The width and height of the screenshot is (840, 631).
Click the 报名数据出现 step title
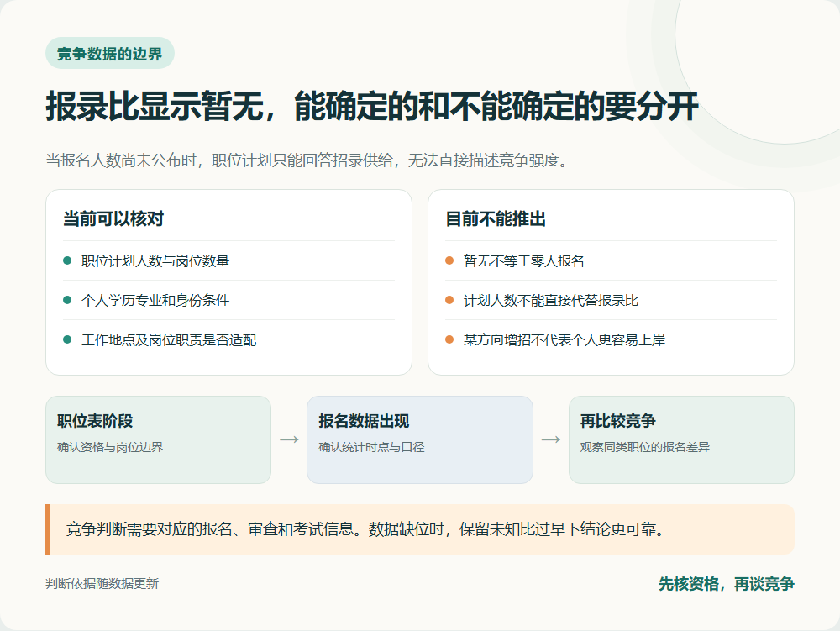[x=364, y=421]
